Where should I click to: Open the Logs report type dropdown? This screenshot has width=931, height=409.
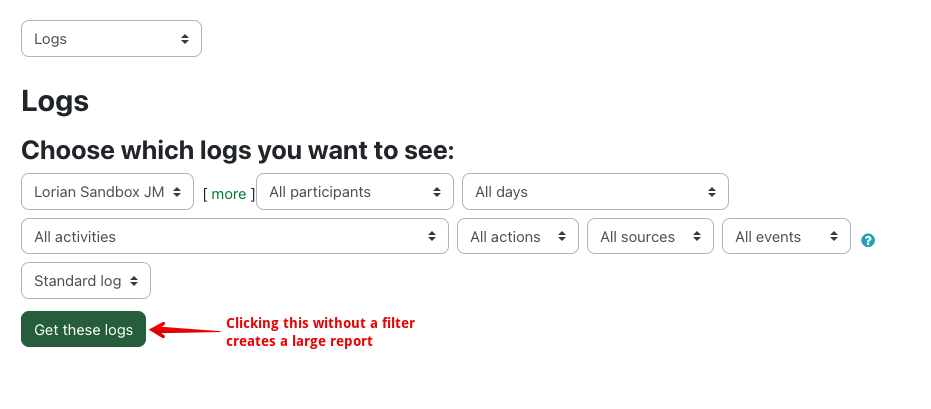(x=111, y=39)
